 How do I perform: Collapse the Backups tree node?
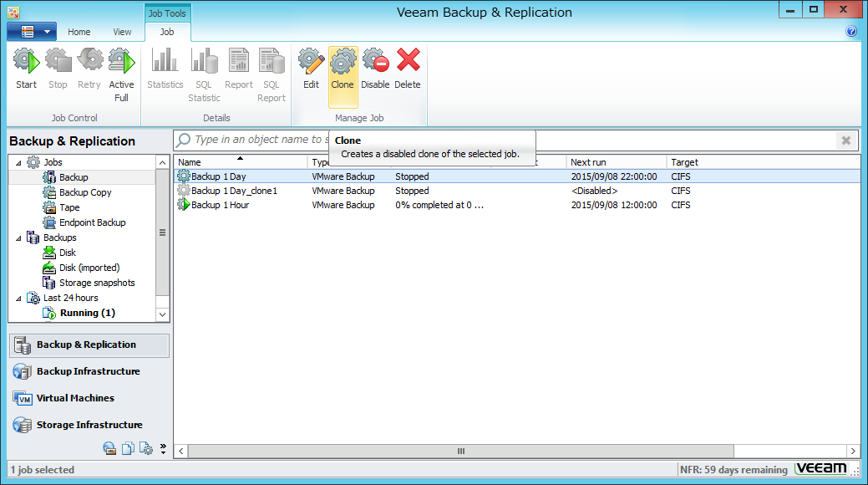point(18,237)
